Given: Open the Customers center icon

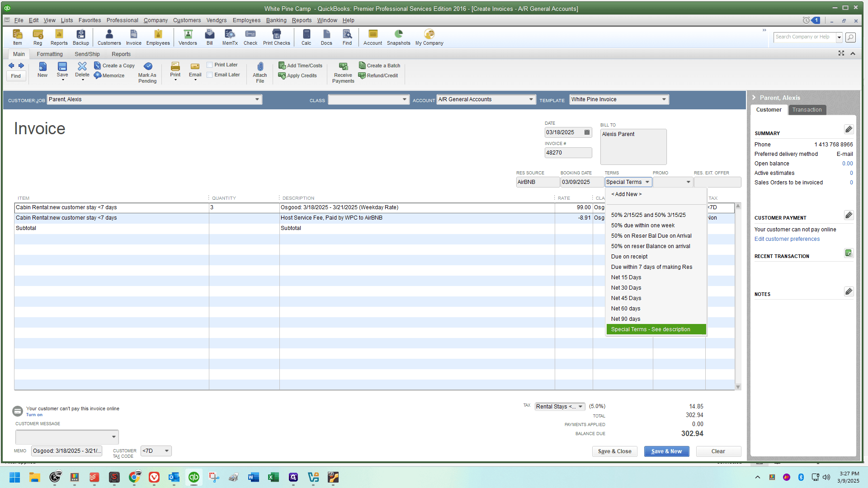Looking at the screenshot, I should 109,37.
